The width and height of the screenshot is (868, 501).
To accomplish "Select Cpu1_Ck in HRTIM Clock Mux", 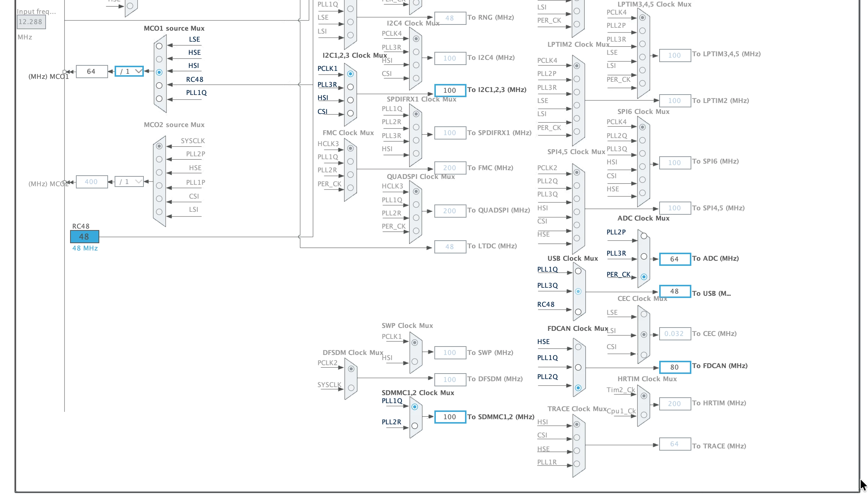I will (x=644, y=415).
